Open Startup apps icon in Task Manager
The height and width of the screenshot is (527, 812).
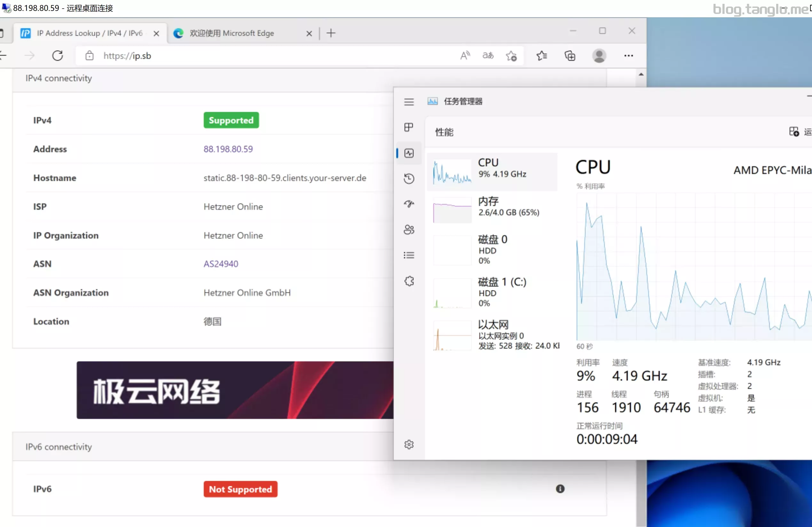point(409,204)
